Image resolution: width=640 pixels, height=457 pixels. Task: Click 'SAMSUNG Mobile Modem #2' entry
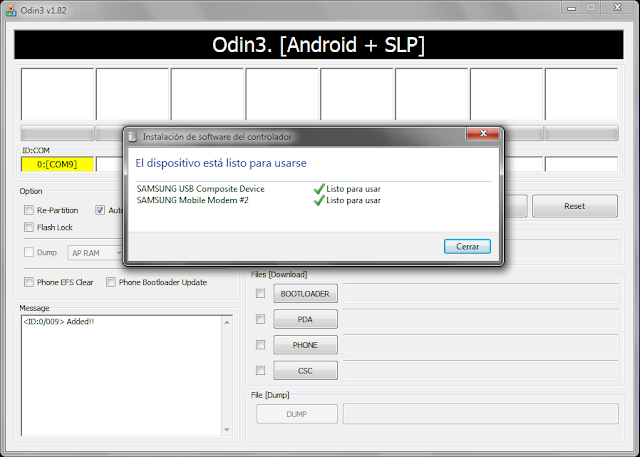(193, 200)
